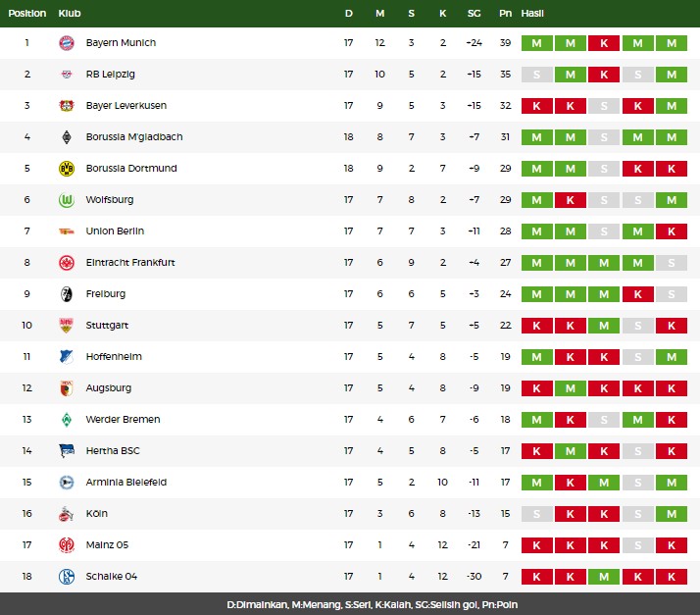
Task: Click Eintracht Frankfurt's gray S result badge
Action: coord(671,263)
